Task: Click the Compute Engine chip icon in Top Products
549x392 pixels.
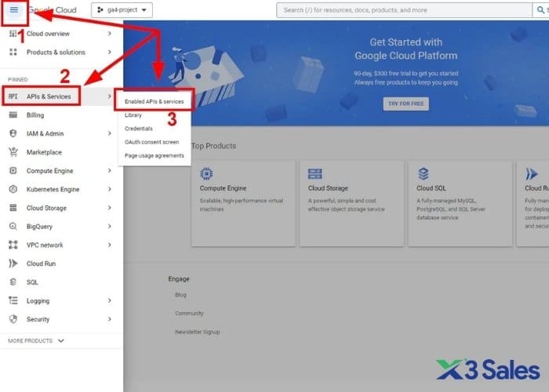Action: (x=206, y=173)
